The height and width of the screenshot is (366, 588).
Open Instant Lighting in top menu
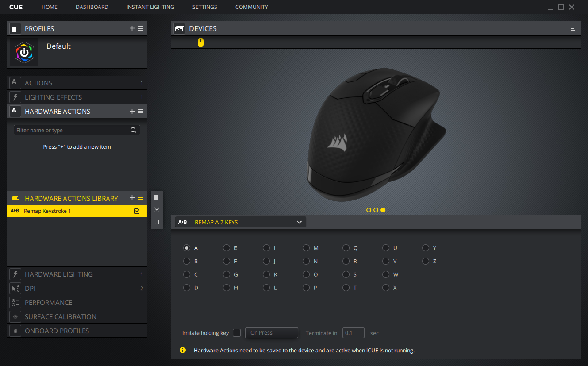(150, 7)
